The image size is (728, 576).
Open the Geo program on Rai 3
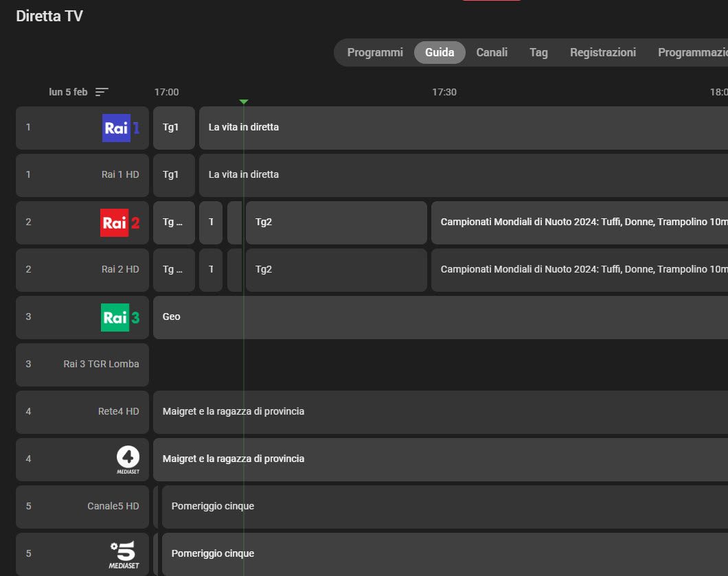pos(441,317)
